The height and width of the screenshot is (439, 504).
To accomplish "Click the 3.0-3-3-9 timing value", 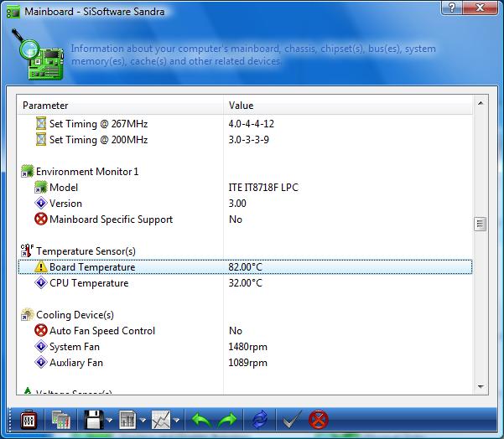I will tap(249, 140).
